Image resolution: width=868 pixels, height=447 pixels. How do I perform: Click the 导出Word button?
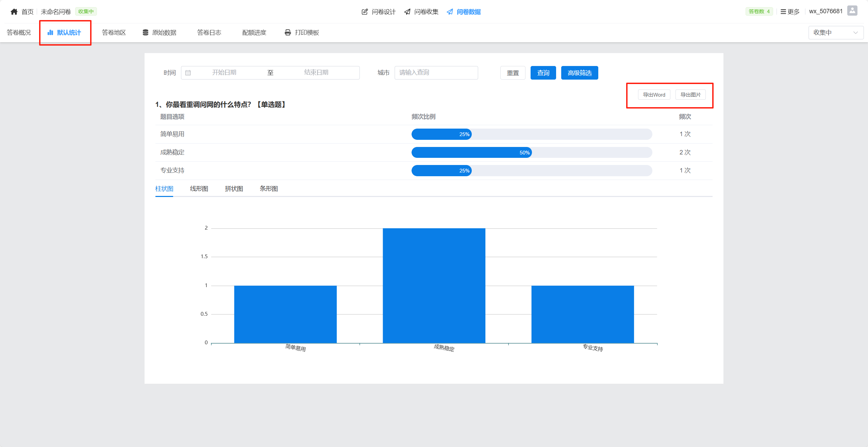click(654, 95)
